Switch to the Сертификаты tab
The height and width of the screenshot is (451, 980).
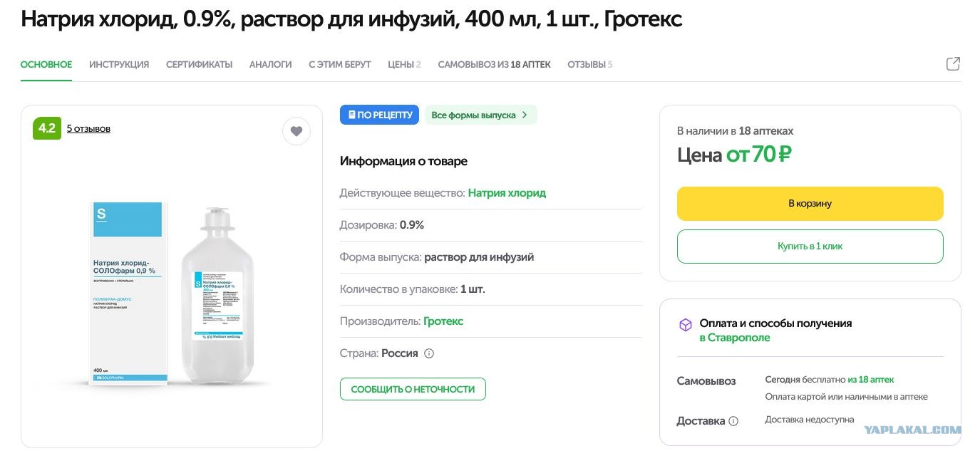tap(200, 64)
